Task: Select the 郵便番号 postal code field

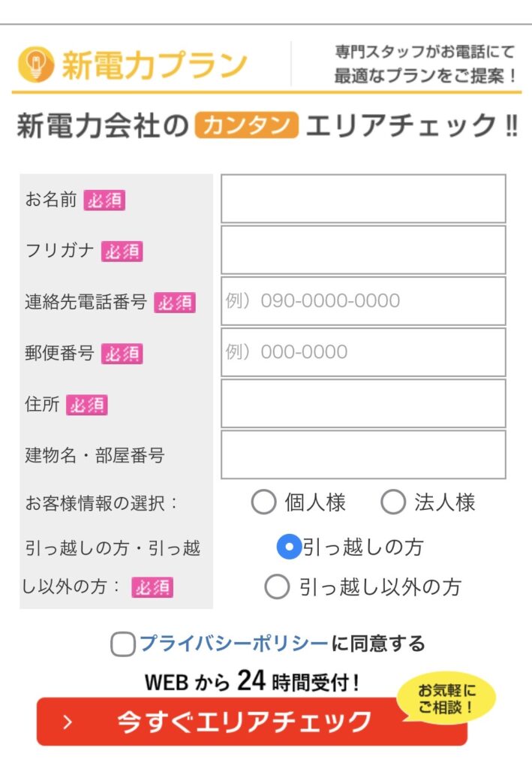Action: 363,352
